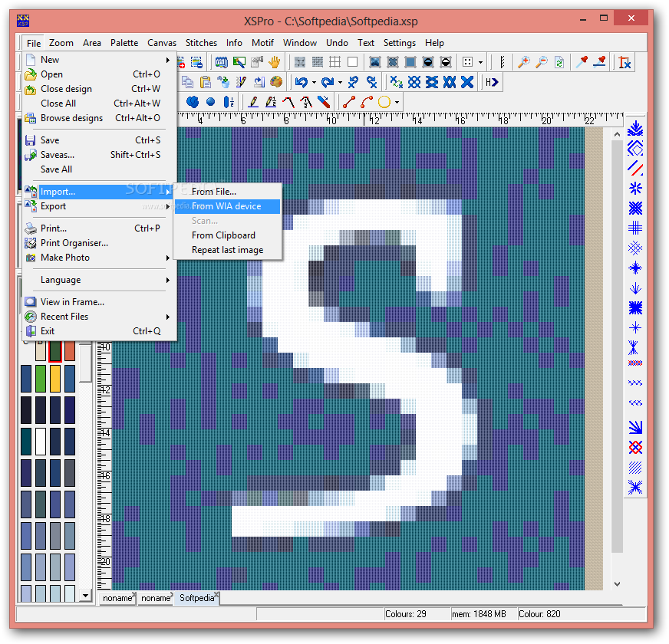Screen dimensions: 669x644
Task: Select Repeat last image
Action: click(x=227, y=250)
